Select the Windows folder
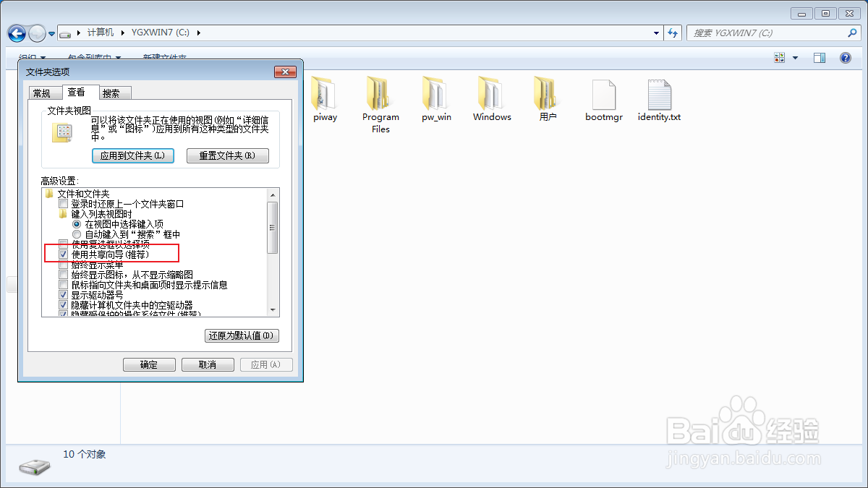Image resolution: width=868 pixels, height=488 pixels. pyautogui.click(x=492, y=99)
